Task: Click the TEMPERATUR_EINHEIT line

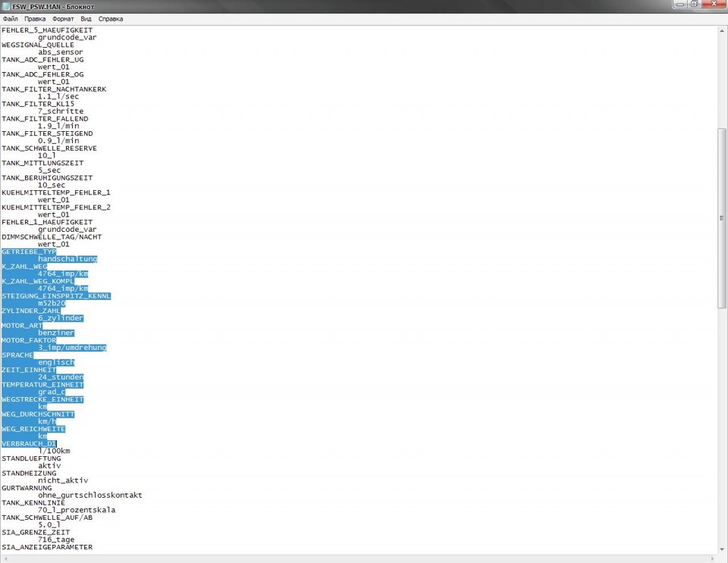Action: [42, 385]
